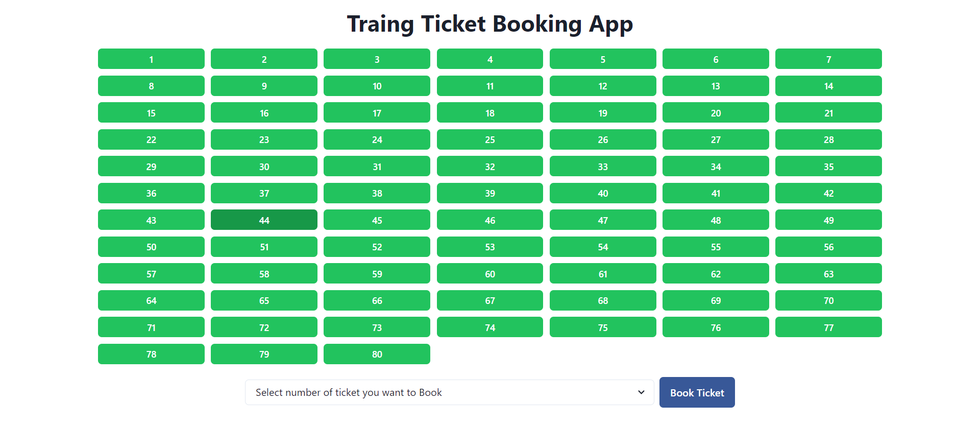Select seat 36
Screen dimensions: 980x448
pos(151,193)
